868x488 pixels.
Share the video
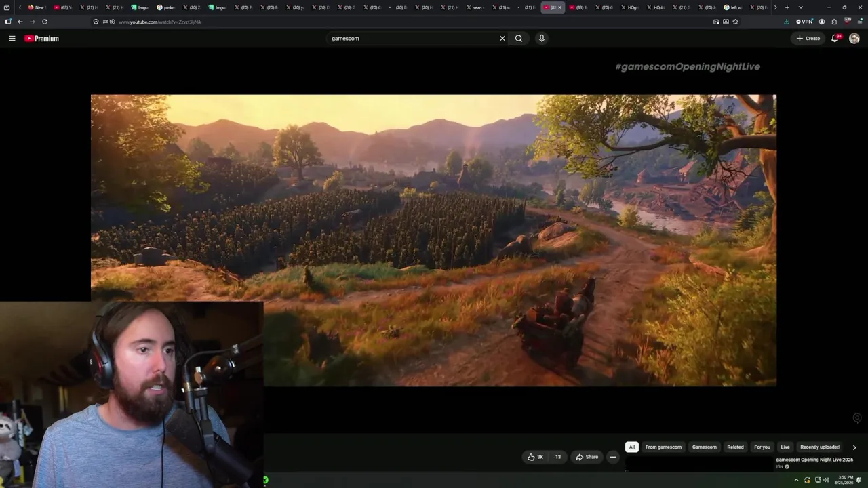pyautogui.click(x=587, y=457)
